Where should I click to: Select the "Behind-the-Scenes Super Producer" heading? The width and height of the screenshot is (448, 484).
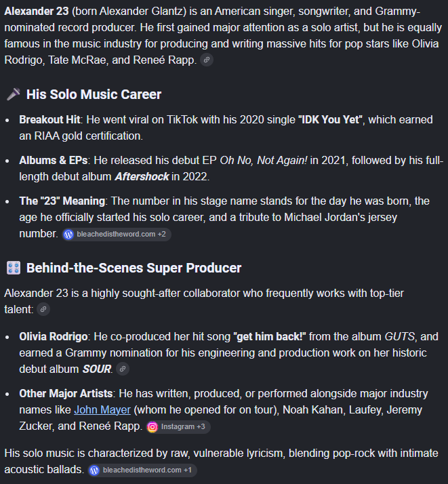(x=134, y=268)
